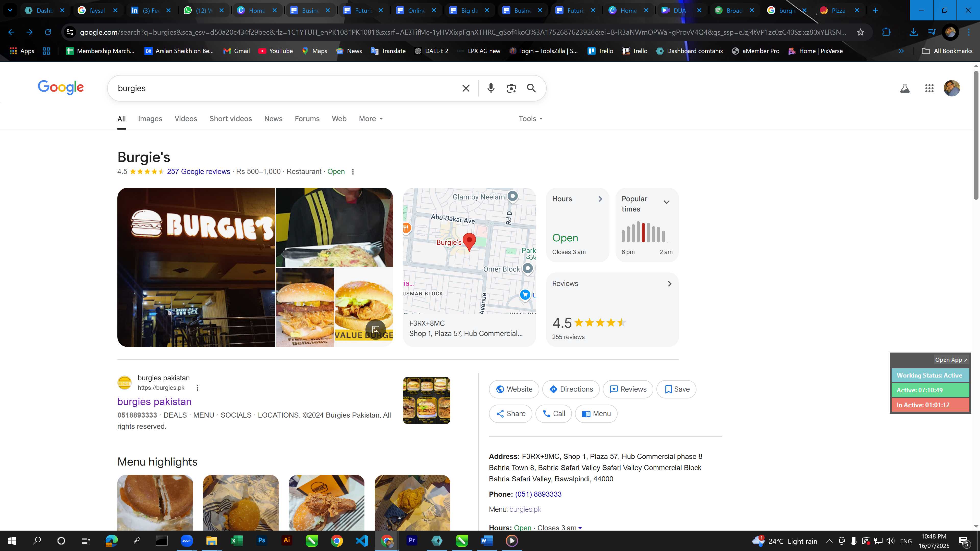Open Zoom from the taskbar

pyautogui.click(x=186, y=541)
